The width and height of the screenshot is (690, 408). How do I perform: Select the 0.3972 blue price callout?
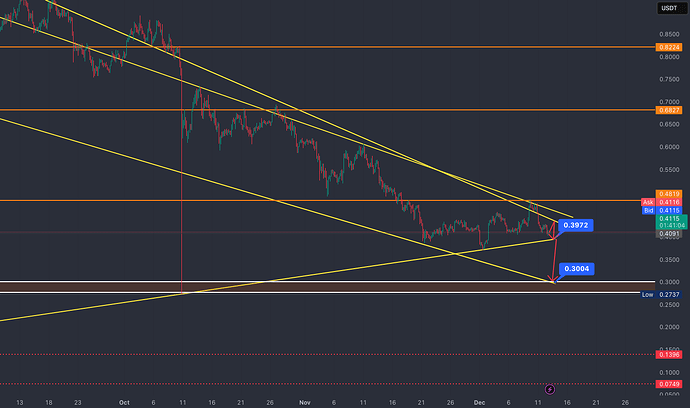click(576, 226)
